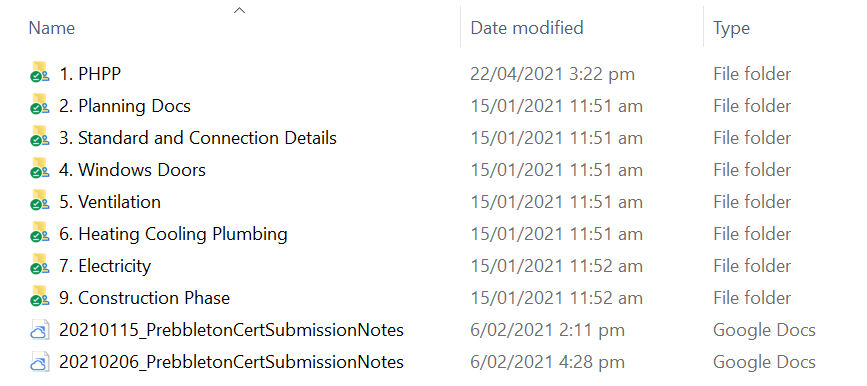The width and height of the screenshot is (867, 386).
Task: Select the 7. Electricity folder icon
Action: coord(40,266)
